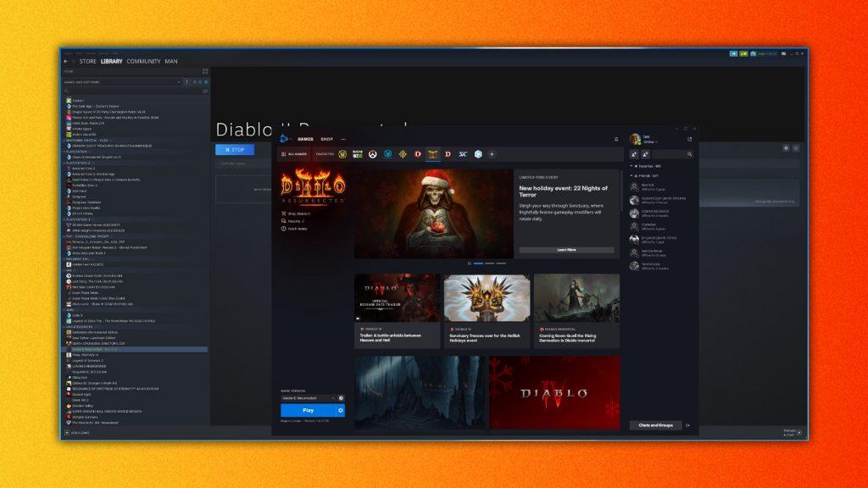
Task: Open the Games and Software dropdown in Steam
Action: coord(121,82)
